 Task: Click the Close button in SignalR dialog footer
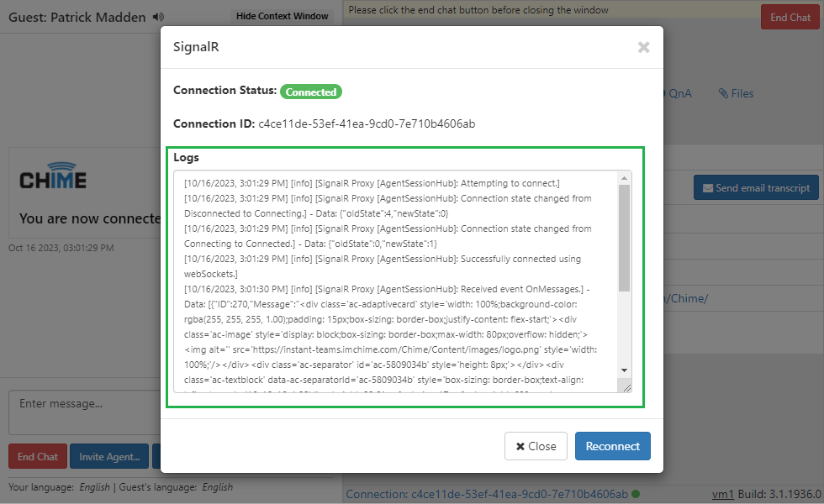pyautogui.click(x=536, y=446)
